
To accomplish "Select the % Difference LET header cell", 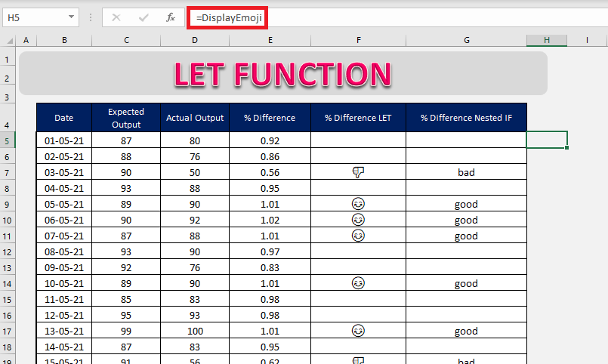I will 358,118.
